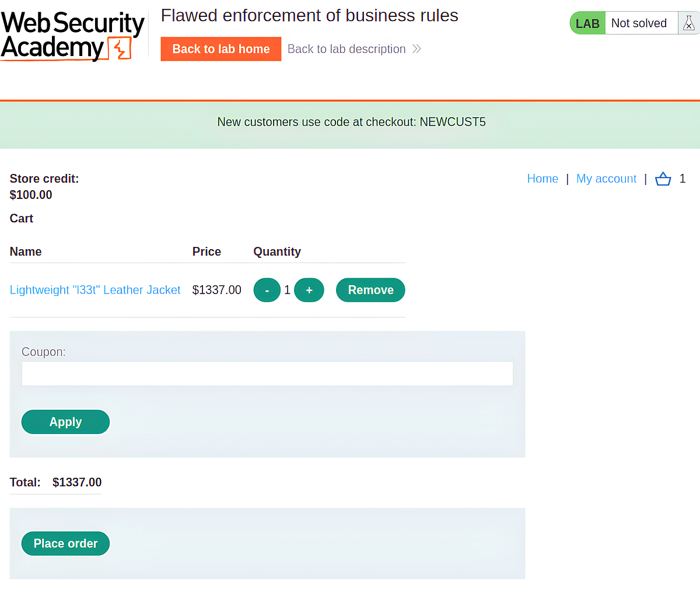
Task: Open the Lightweight l33t Leather Jacket product page
Action: click(x=94, y=290)
